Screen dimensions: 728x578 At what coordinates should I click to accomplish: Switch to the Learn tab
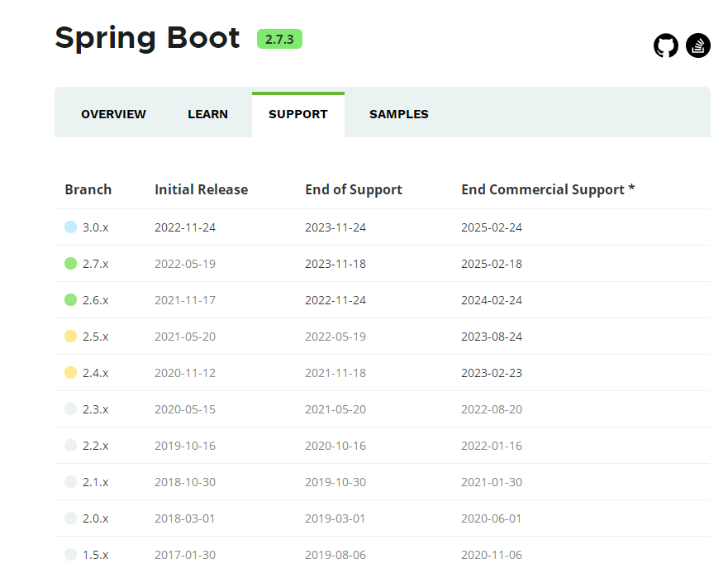[207, 114]
